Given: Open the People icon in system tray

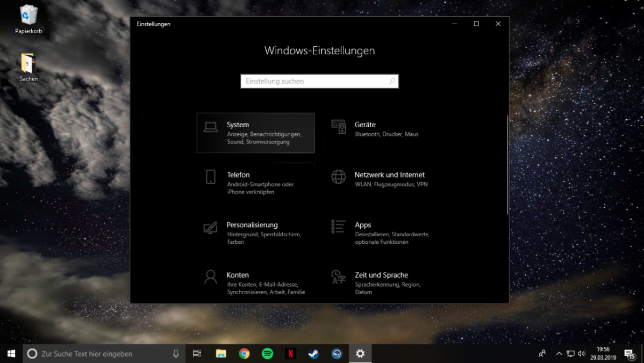Looking at the screenshot, I should (542, 353).
